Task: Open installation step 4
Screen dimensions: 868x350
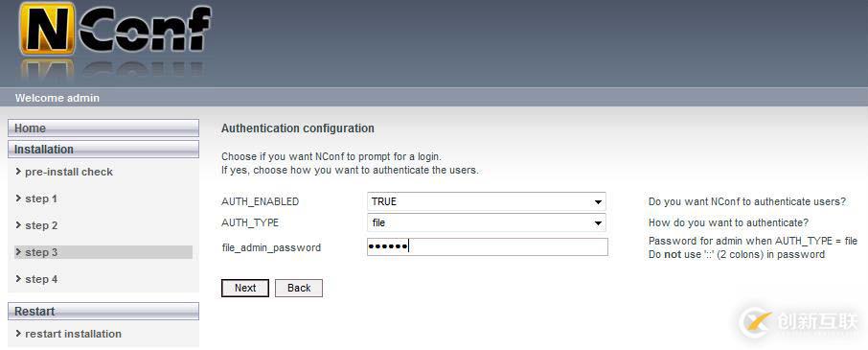Action: [41, 279]
